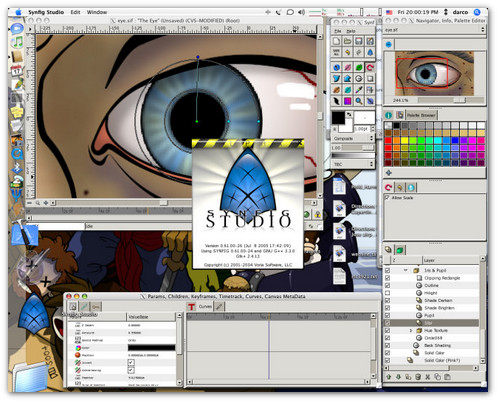Click the Redo arrow icon in the toolbox

tap(359, 52)
